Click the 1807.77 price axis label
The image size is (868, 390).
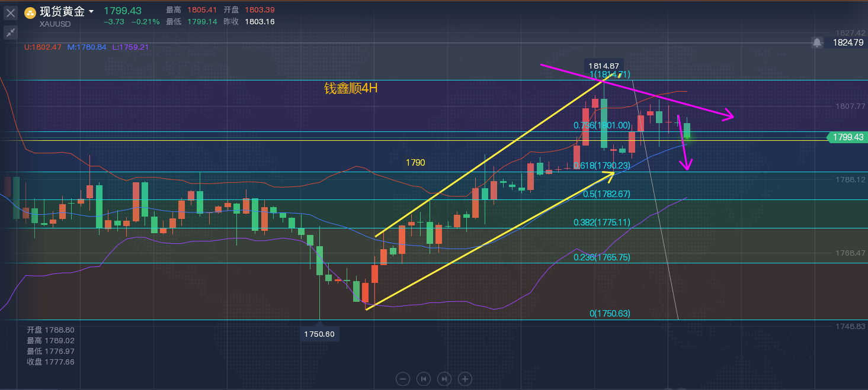pyautogui.click(x=850, y=106)
